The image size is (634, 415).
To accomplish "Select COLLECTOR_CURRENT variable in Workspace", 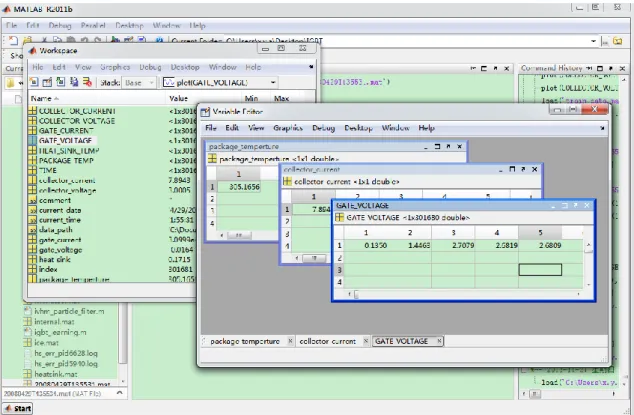I will click(77, 111).
